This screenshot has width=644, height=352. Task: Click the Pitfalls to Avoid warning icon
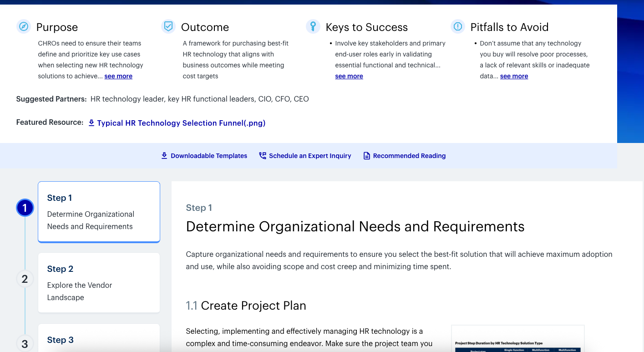click(x=458, y=27)
